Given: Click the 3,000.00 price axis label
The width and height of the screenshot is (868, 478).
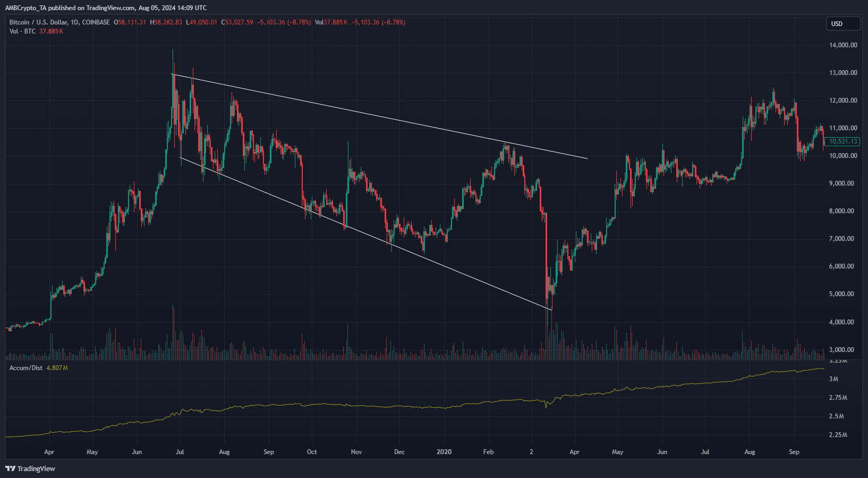Looking at the screenshot, I should point(841,350).
